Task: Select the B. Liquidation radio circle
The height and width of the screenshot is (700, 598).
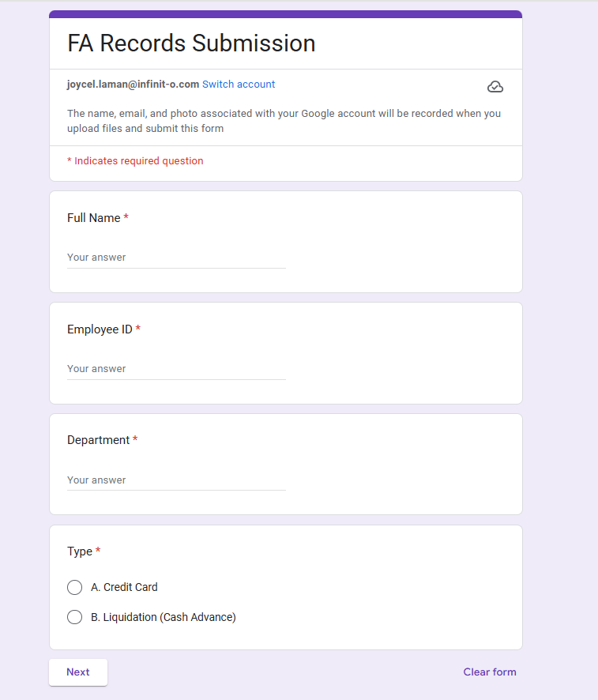Action: [x=74, y=617]
